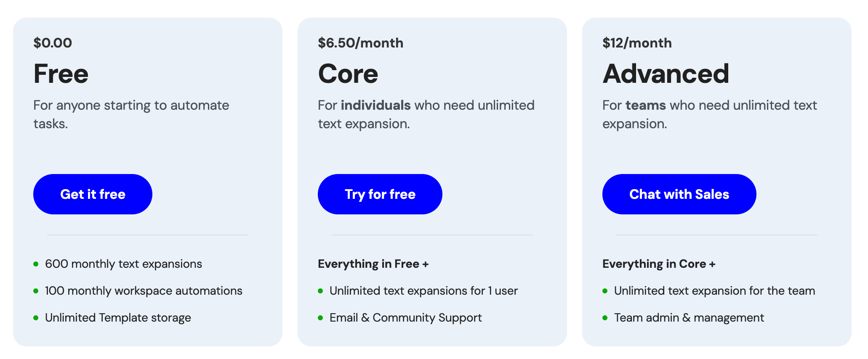Select the Try for free button
This screenshot has width=868, height=359.
click(380, 194)
